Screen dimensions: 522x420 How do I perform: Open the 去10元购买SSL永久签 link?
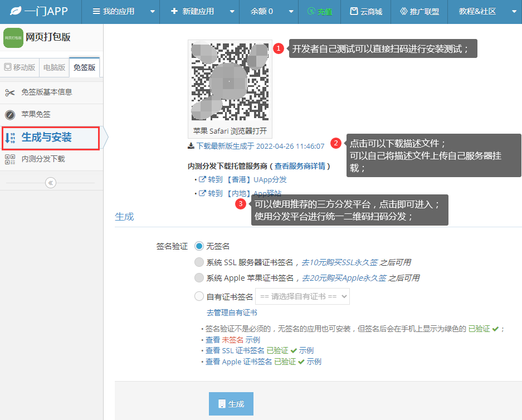340,262
